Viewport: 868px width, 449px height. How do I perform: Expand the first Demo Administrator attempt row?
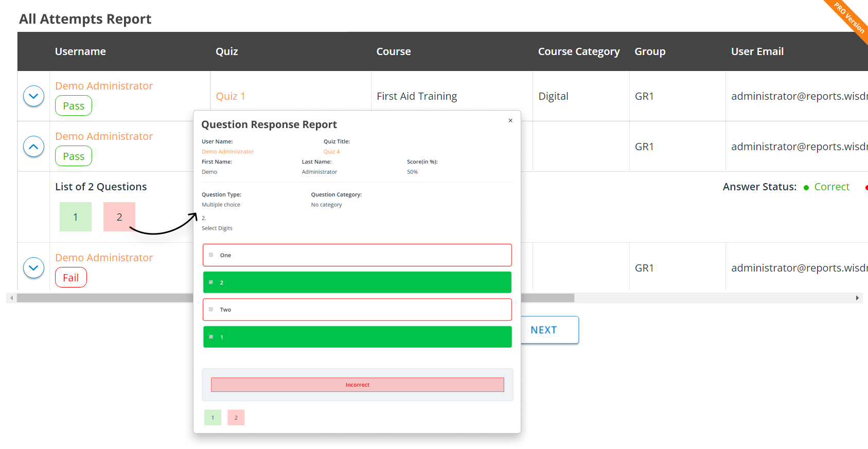(33, 96)
